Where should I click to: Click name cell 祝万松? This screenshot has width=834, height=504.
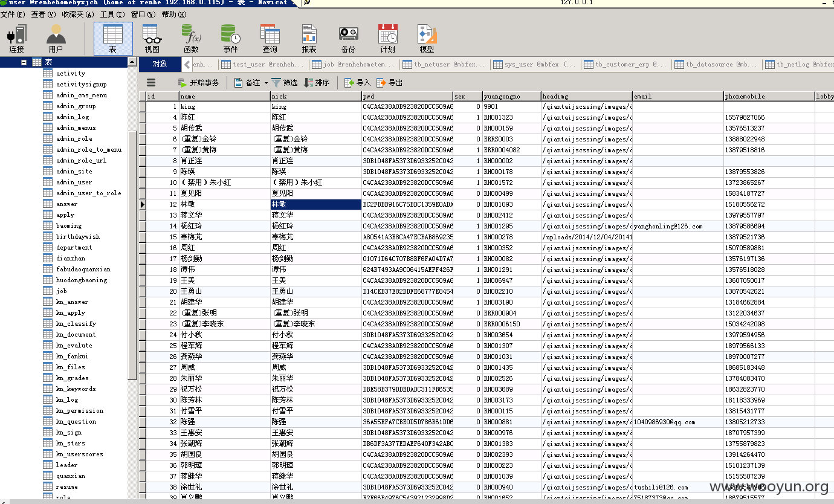[x=225, y=389]
